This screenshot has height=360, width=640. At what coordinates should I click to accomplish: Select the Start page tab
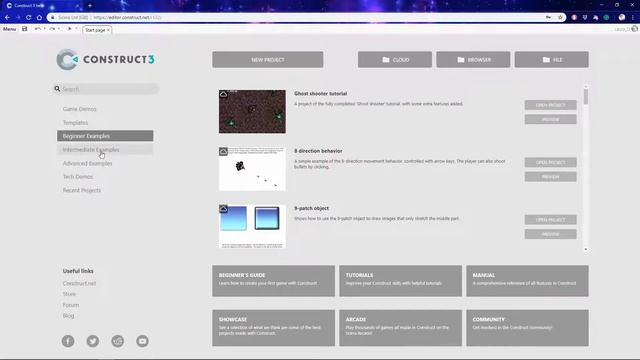[x=97, y=30]
